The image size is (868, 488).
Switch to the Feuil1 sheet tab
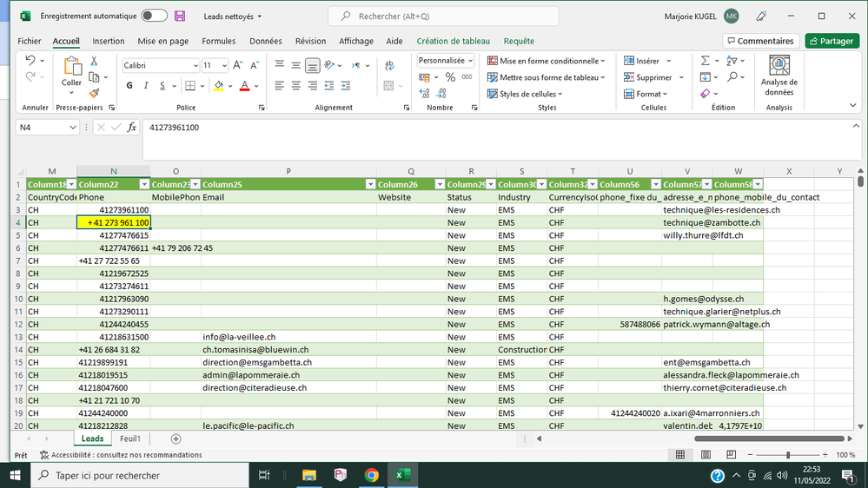tap(130, 439)
